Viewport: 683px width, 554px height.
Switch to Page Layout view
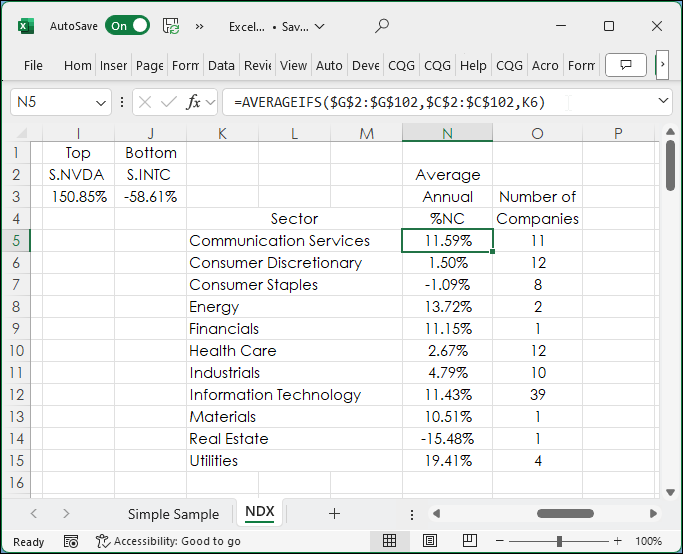point(429,541)
